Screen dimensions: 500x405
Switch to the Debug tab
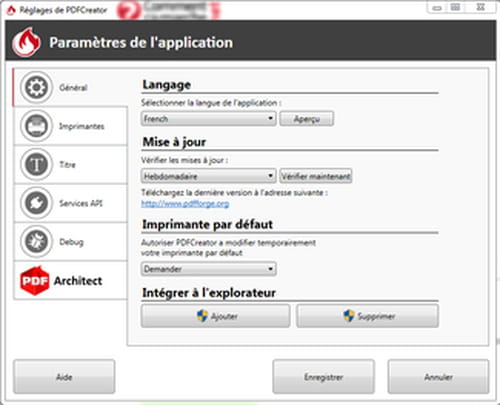tap(71, 241)
